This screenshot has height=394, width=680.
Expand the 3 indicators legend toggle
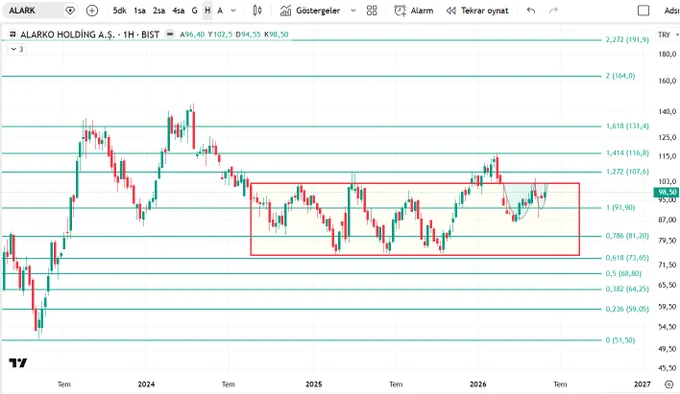(17, 49)
